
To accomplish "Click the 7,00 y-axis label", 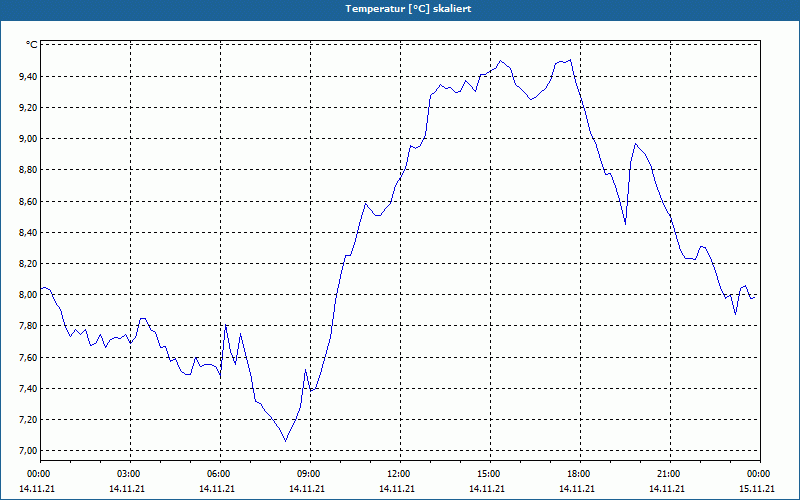I will point(29,451).
